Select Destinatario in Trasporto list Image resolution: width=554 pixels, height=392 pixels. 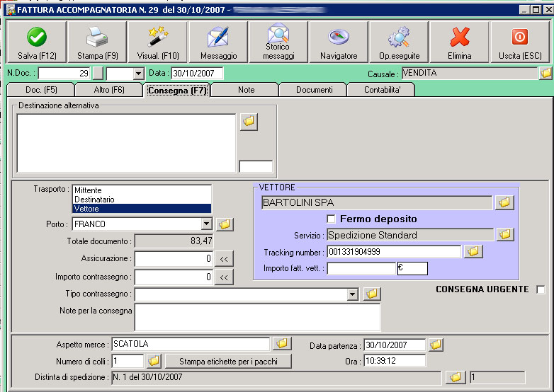pyautogui.click(x=142, y=200)
